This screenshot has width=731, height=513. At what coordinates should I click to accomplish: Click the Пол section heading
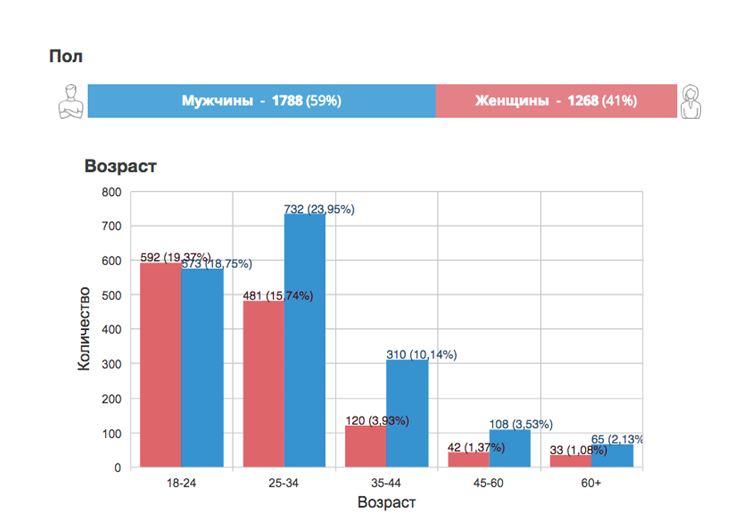66,56
